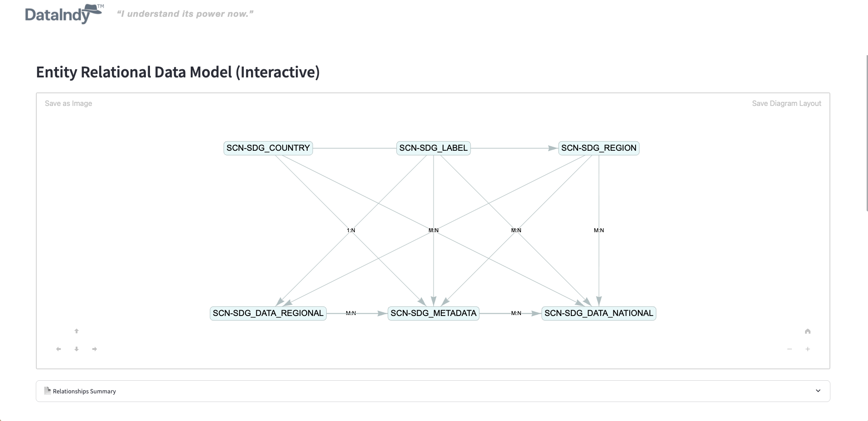The image size is (868, 421).
Task: Zoom out using the minus icon
Action: coord(790,349)
